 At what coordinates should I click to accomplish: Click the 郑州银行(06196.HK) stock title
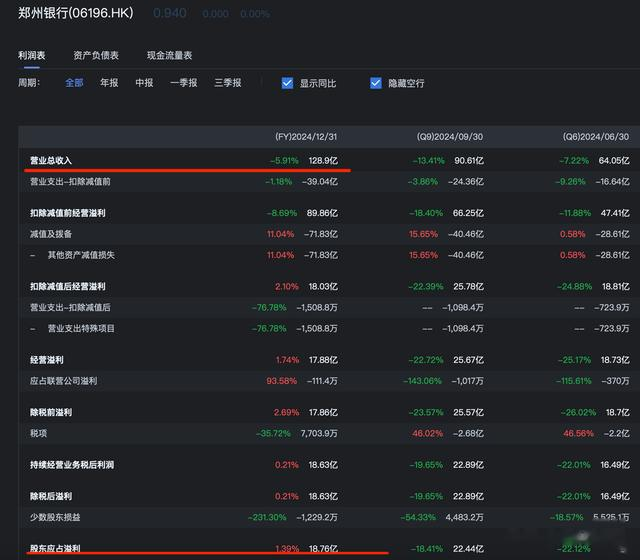[75, 14]
